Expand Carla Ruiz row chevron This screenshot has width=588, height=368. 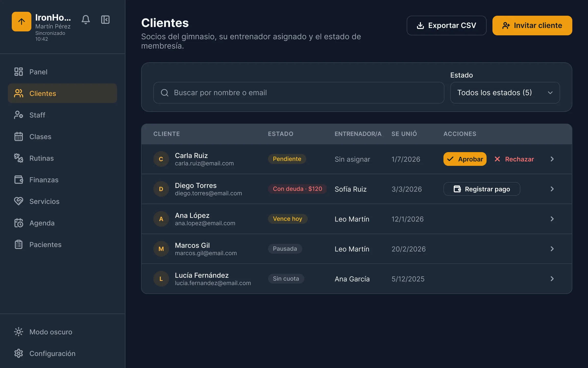pos(552,159)
